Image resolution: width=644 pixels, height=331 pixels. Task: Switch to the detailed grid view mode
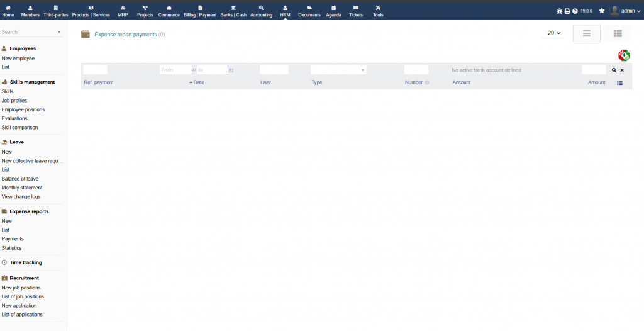click(x=618, y=33)
